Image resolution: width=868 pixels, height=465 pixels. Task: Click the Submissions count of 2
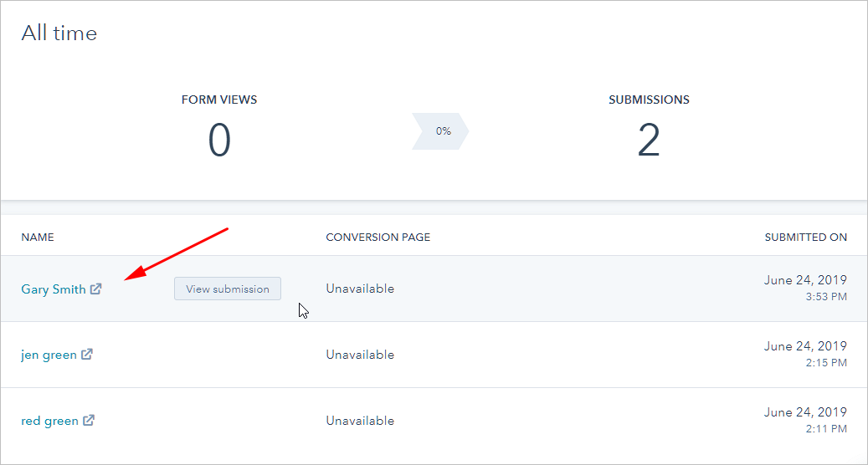pos(649,141)
